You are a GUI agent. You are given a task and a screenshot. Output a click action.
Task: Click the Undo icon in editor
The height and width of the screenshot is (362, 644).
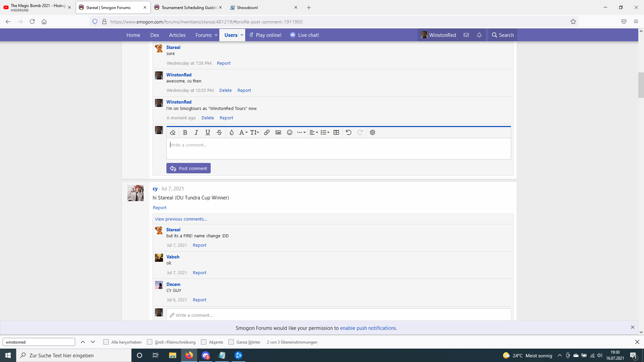348,132
